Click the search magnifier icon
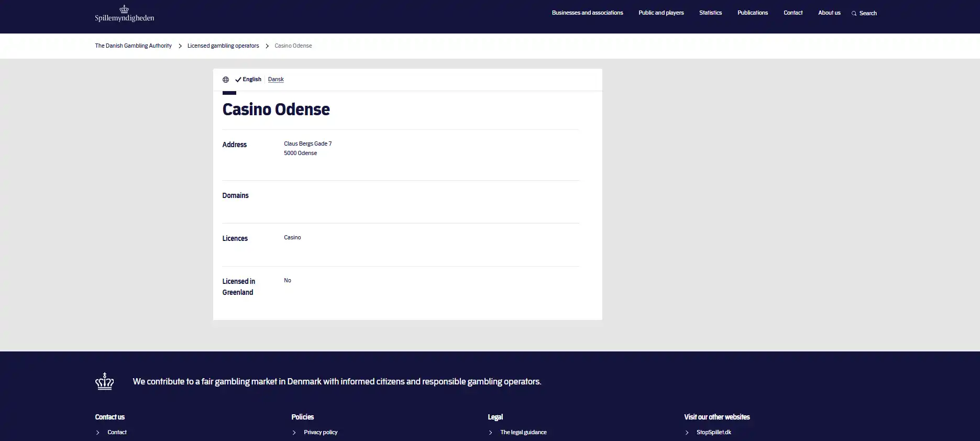980x441 pixels. tap(854, 13)
